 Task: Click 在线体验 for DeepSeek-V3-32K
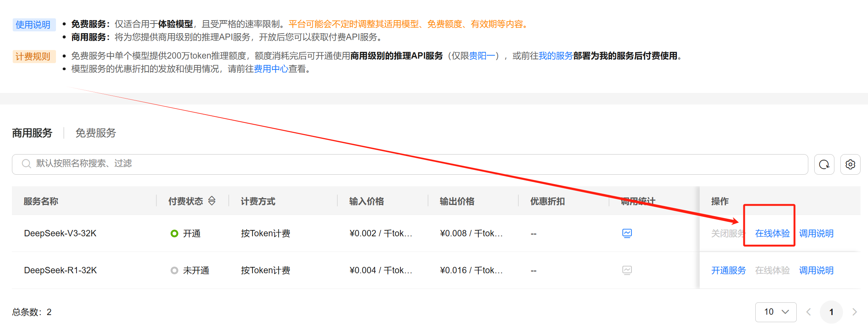point(772,233)
